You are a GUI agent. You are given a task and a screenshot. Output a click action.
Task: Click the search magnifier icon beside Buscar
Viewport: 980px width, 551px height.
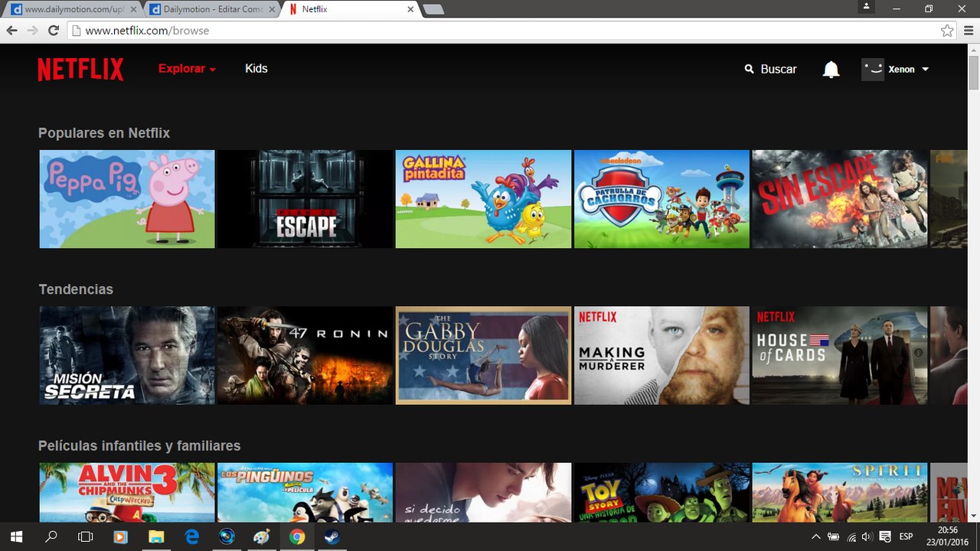coord(750,69)
